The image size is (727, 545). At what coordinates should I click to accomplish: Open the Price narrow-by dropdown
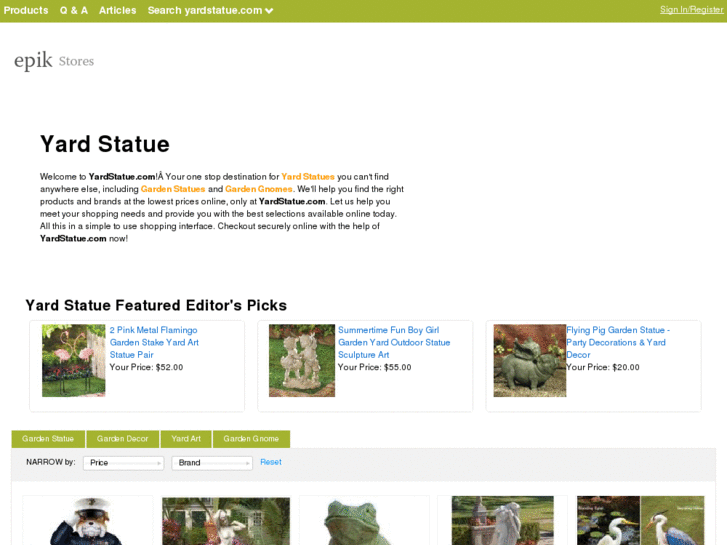[123, 463]
